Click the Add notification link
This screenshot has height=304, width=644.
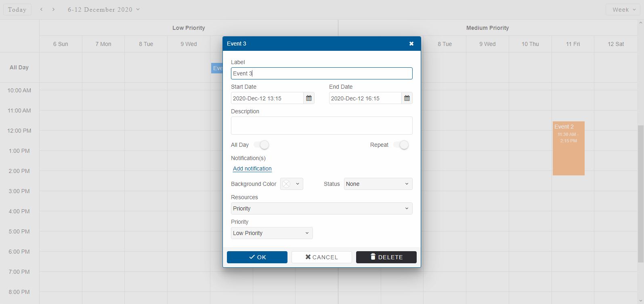click(252, 169)
